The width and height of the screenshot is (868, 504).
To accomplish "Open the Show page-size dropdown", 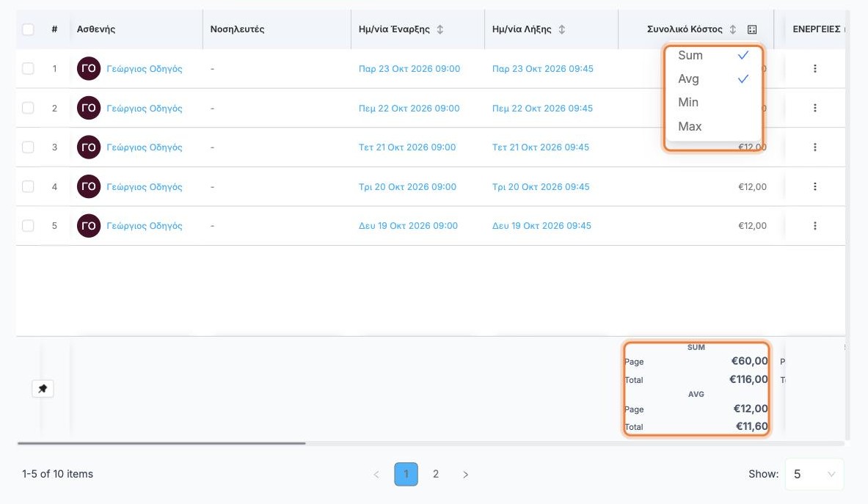I will 814,474.
